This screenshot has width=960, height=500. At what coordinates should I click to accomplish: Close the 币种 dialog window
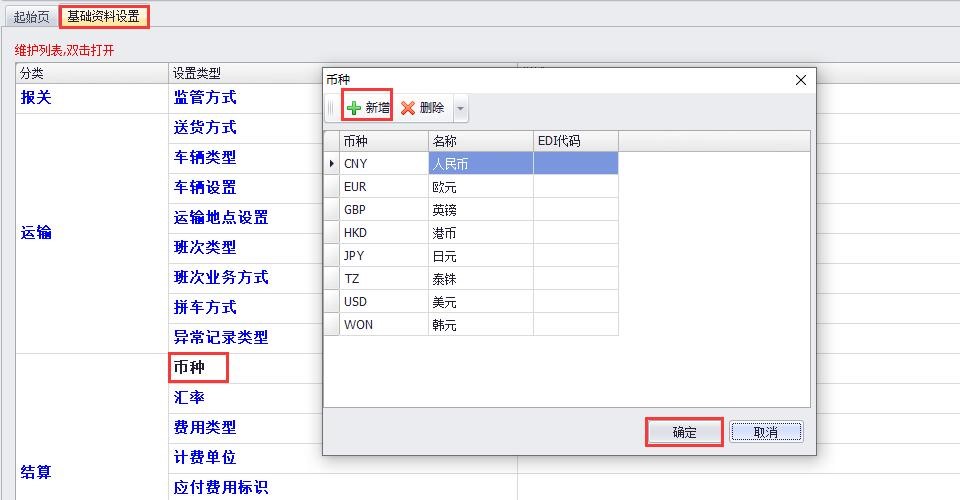(x=800, y=80)
